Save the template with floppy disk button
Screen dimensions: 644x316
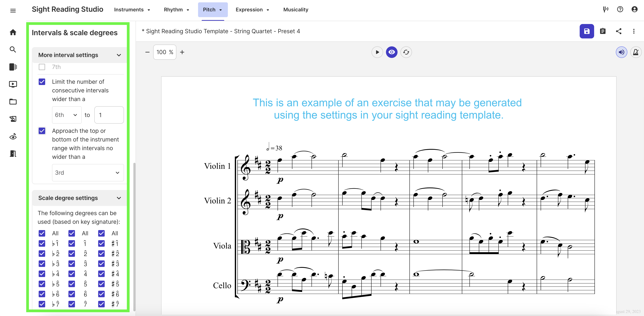pyautogui.click(x=587, y=31)
